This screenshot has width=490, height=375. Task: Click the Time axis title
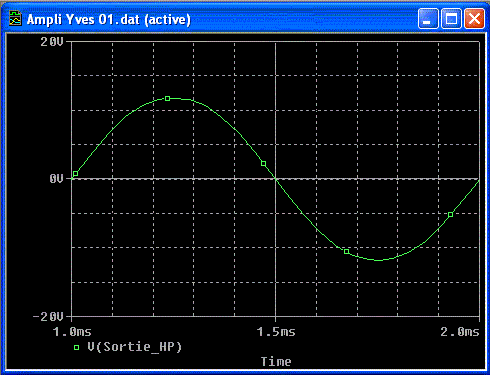(x=276, y=362)
